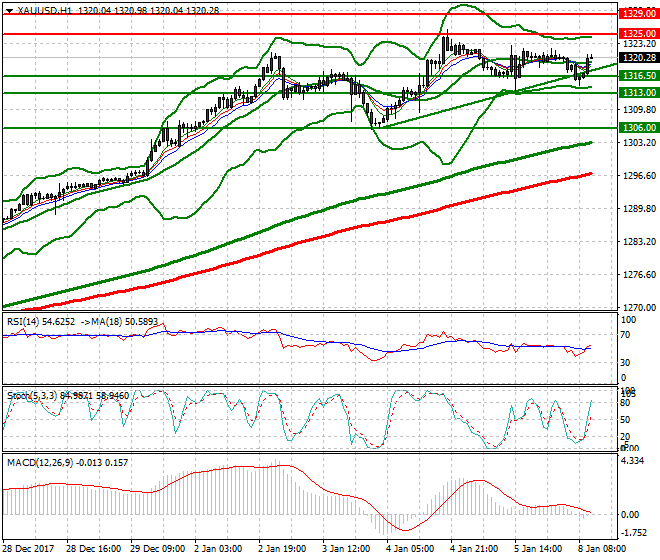Click the 70 level on RSI scale
This screenshot has width=660, height=560.
pyautogui.click(x=625, y=335)
